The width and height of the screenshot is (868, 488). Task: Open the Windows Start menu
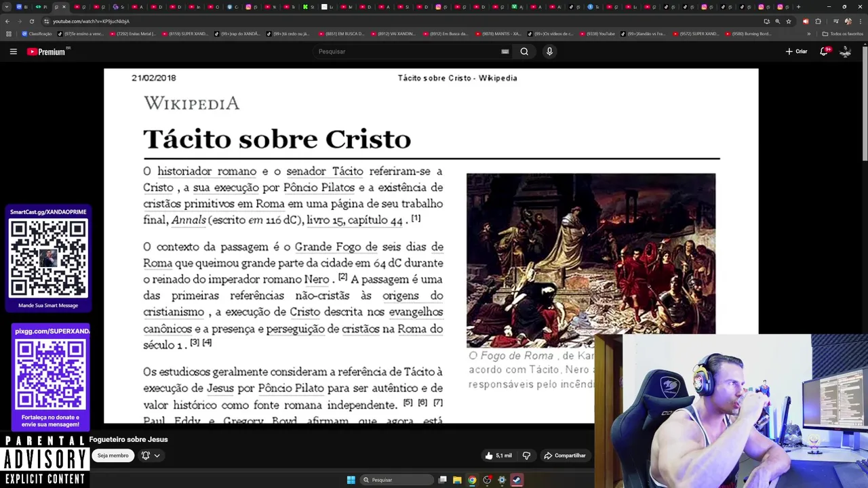coord(351,480)
